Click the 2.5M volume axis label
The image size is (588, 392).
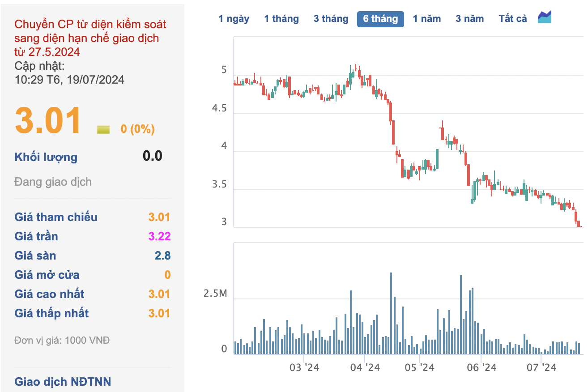pyautogui.click(x=215, y=294)
